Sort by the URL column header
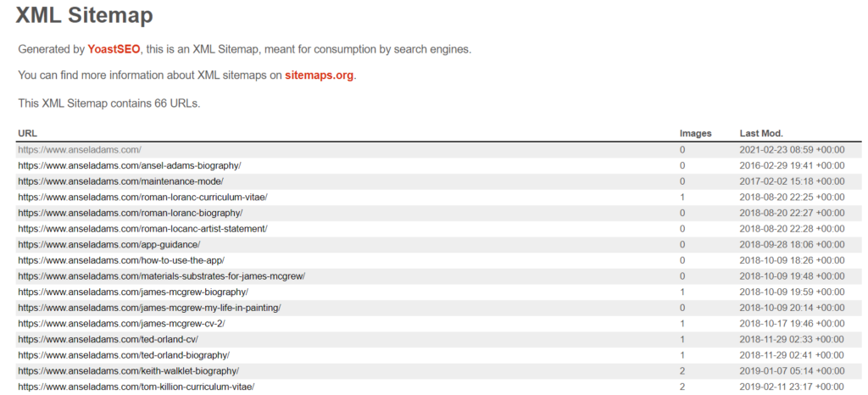Viewport: 868px width, 395px height. [27, 133]
